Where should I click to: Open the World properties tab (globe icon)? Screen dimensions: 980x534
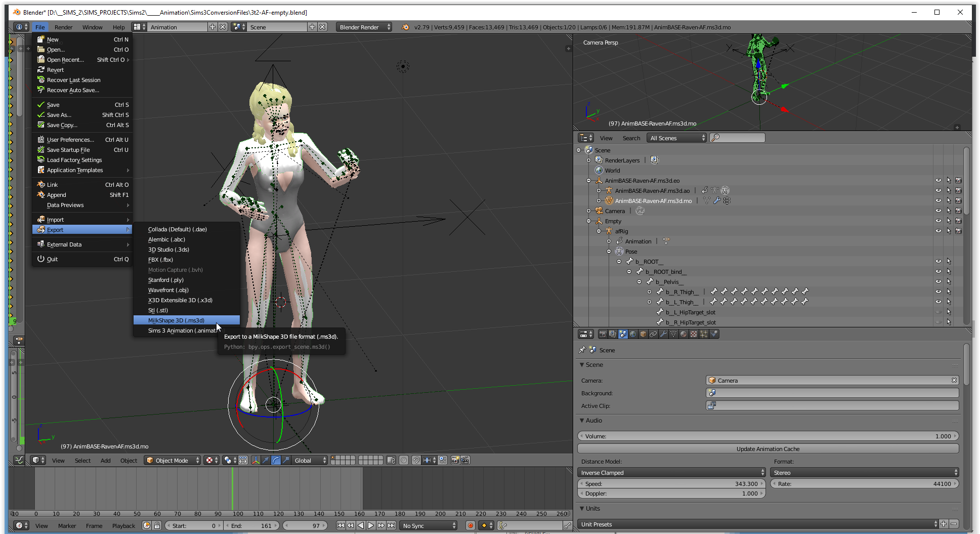pos(633,334)
